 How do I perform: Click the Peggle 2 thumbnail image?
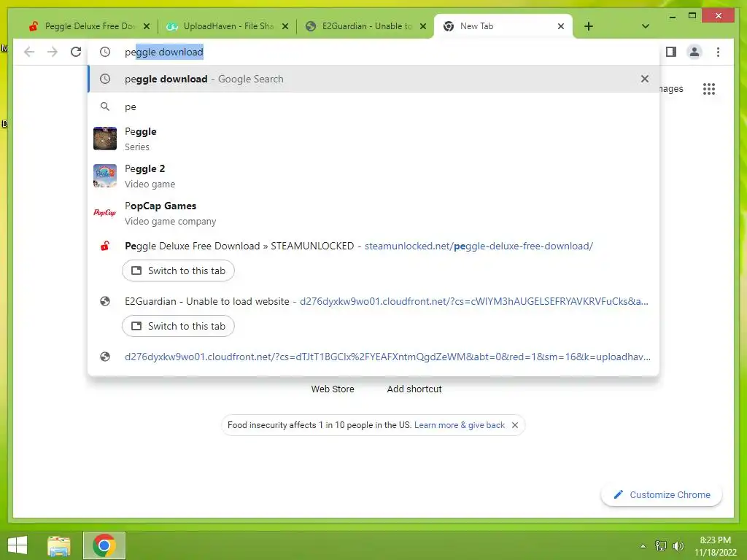pyautogui.click(x=105, y=176)
